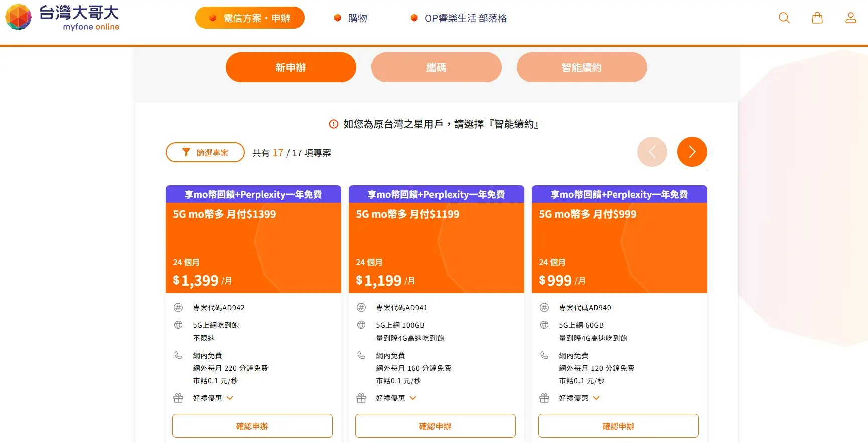This screenshot has height=443, width=868.
Task: Click the globe icon on $1399 plan
Action: tap(178, 325)
